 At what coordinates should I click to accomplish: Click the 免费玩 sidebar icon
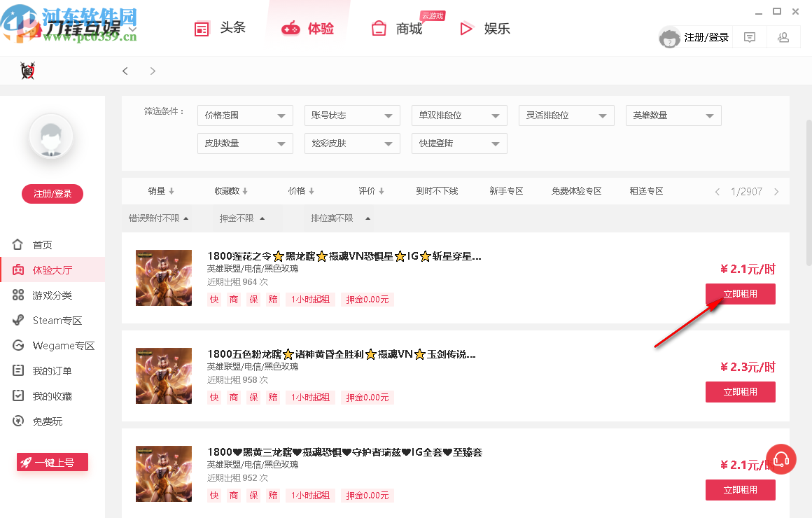click(x=17, y=421)
